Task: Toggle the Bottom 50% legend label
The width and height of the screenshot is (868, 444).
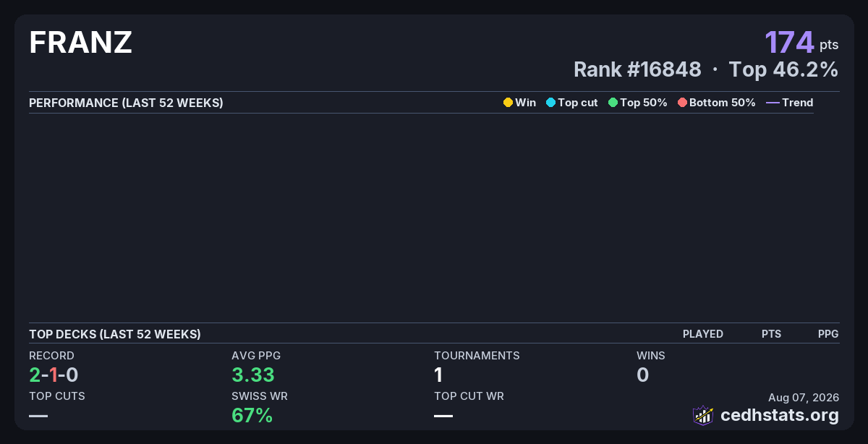Action: pos(722,103)
